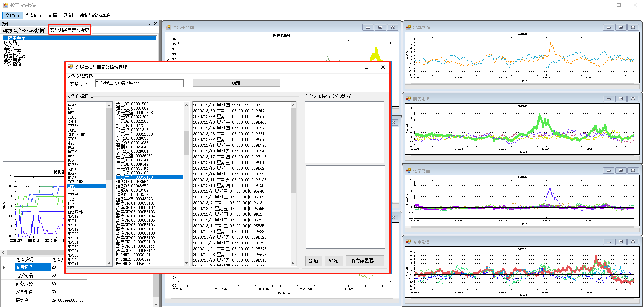Click the 移除 button
Screen dimensions: 644x307
pyautogui.click(x=334, y=261)
